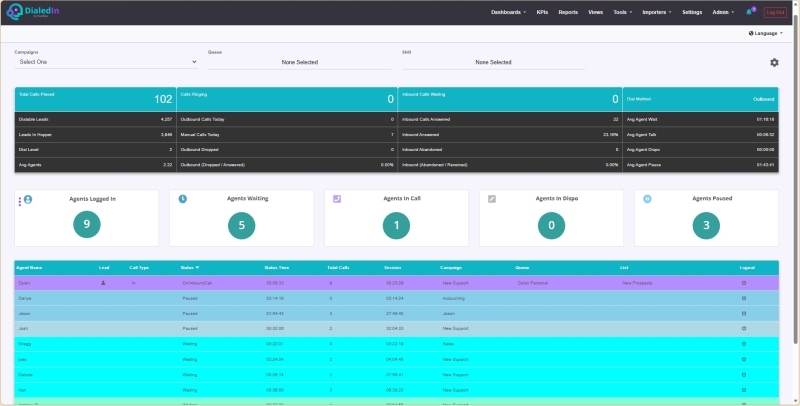This screenshot has height=406, width=800.
Task: Log out agent Jason via row icon
Action: [x=744, y=314]
